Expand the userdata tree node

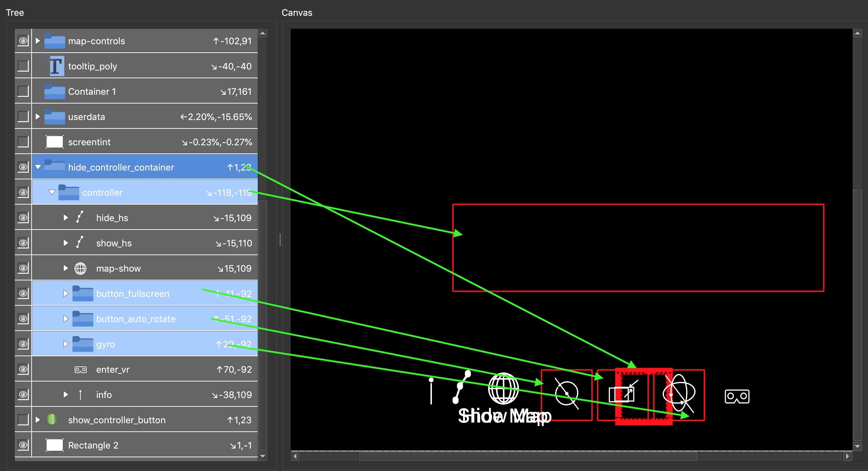coord(38,117)
